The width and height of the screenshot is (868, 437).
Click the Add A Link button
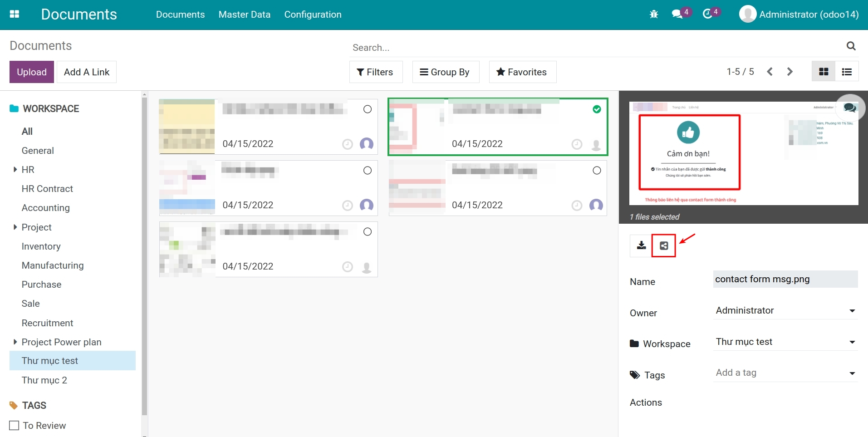click(x=86, y=72)
